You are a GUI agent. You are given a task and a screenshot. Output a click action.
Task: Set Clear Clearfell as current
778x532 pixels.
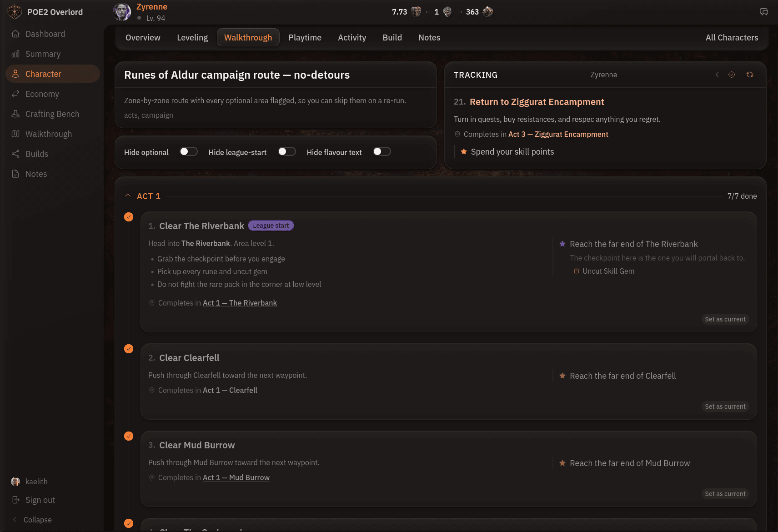(x=725, y=407)
